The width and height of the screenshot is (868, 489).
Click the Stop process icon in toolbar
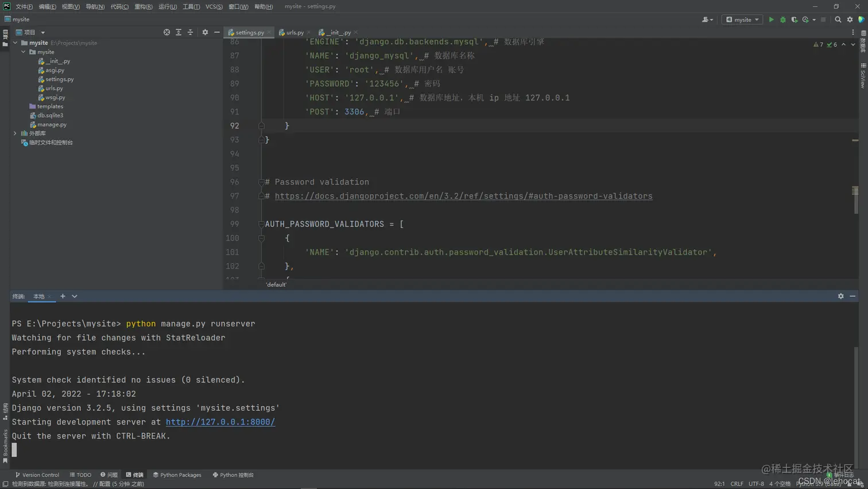tap(823, 19)
